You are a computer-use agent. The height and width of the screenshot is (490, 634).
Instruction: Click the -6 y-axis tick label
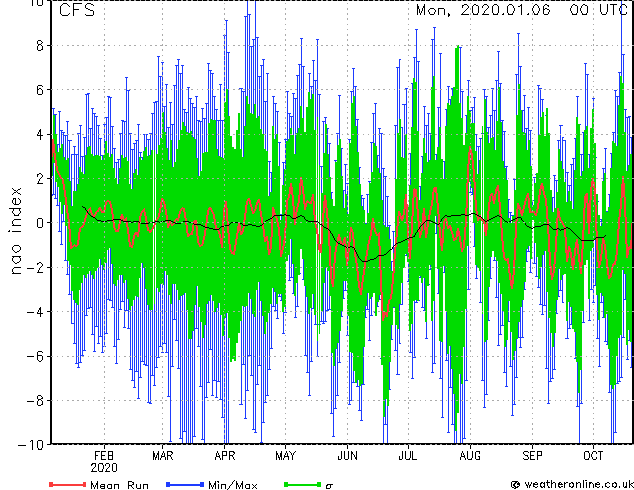coord(35,356)
